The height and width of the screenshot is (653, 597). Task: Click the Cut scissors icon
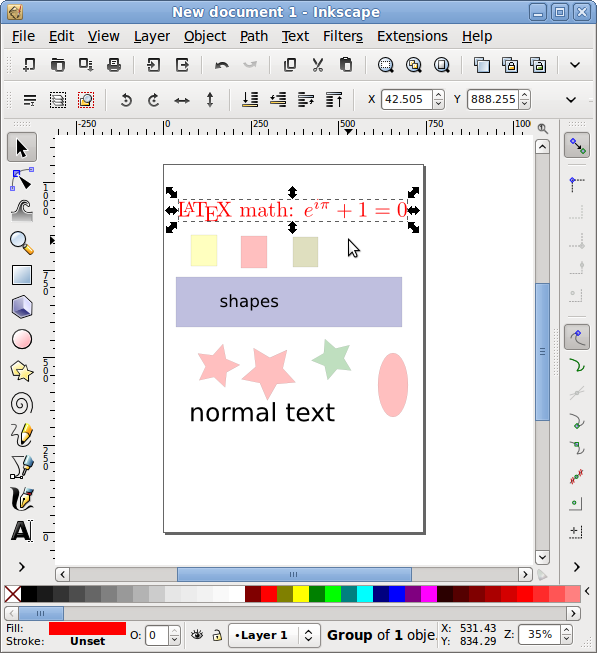click(318, 65)
